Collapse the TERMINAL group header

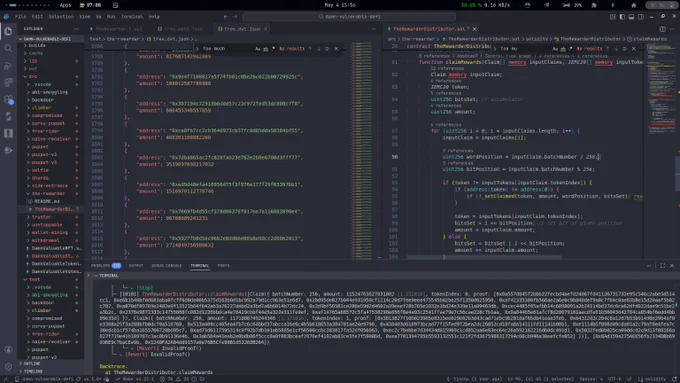point(108,275)
